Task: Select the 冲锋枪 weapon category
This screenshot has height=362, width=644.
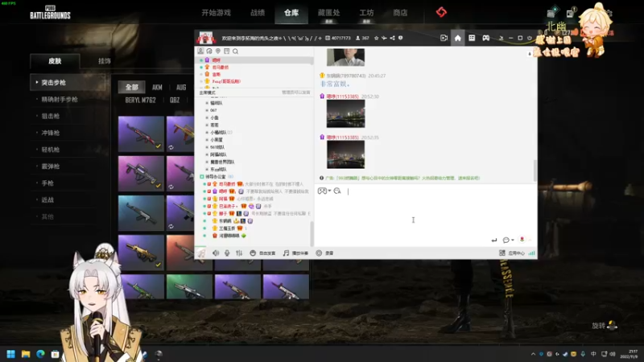Action: 51,133
